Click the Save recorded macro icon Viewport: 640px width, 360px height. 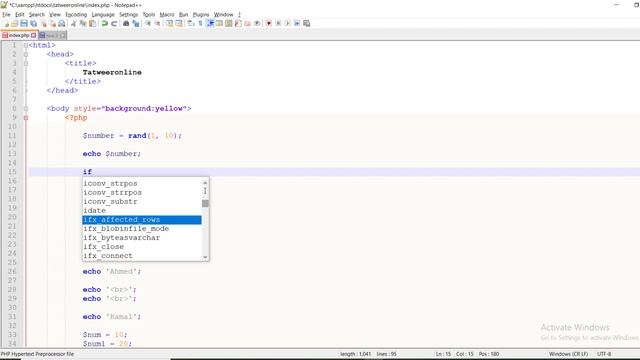(x=307, y=24)
